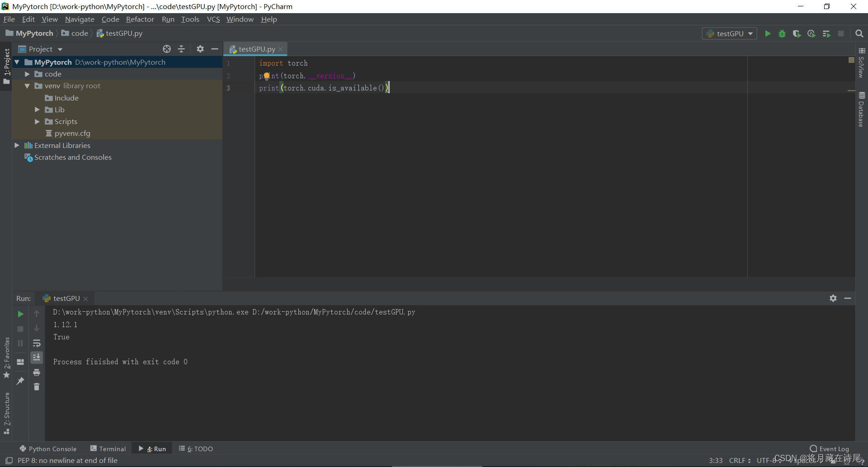Click the MyPytorch breadcrumb
Viewport: 868px width, 467px height.
click(30, 33)
